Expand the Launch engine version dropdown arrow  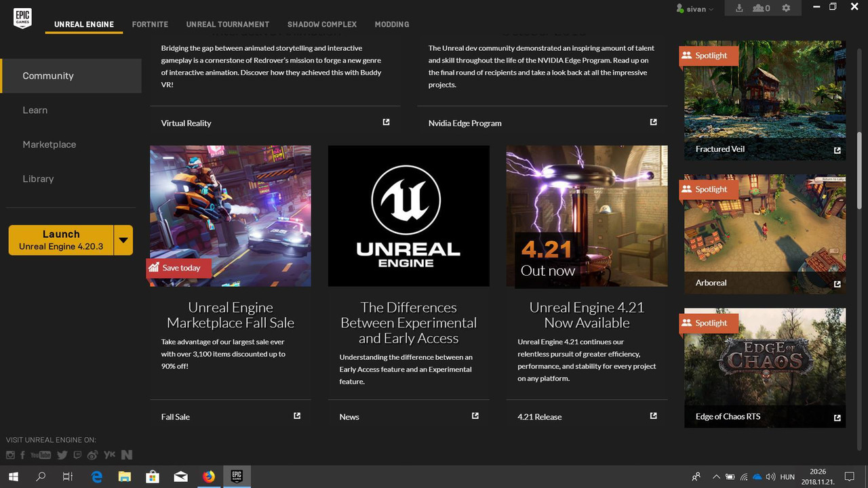click(x=123, y=240)
